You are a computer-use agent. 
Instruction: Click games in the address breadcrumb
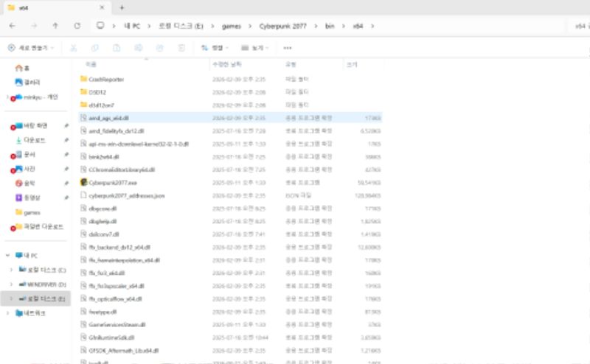tap(231, 26)
